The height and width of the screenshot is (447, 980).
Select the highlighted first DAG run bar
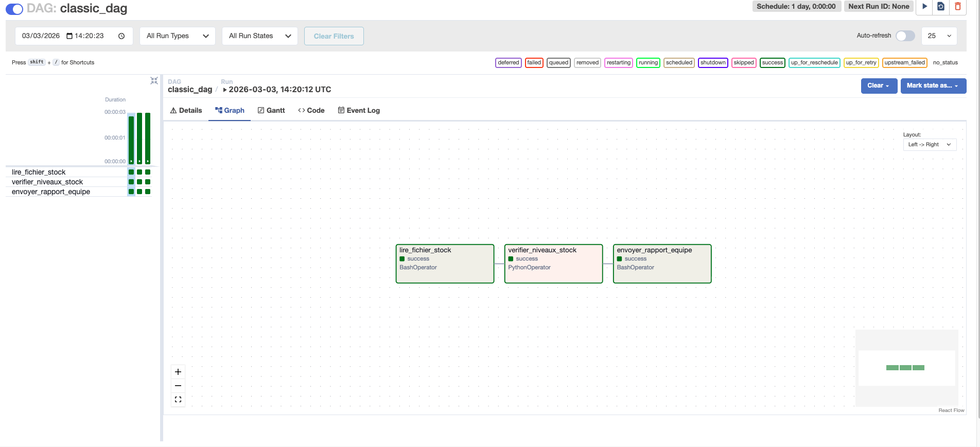point(131,139)
